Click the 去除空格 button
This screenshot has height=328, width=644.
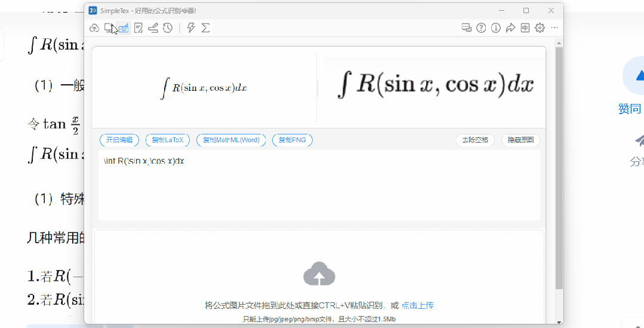(475, 140)
